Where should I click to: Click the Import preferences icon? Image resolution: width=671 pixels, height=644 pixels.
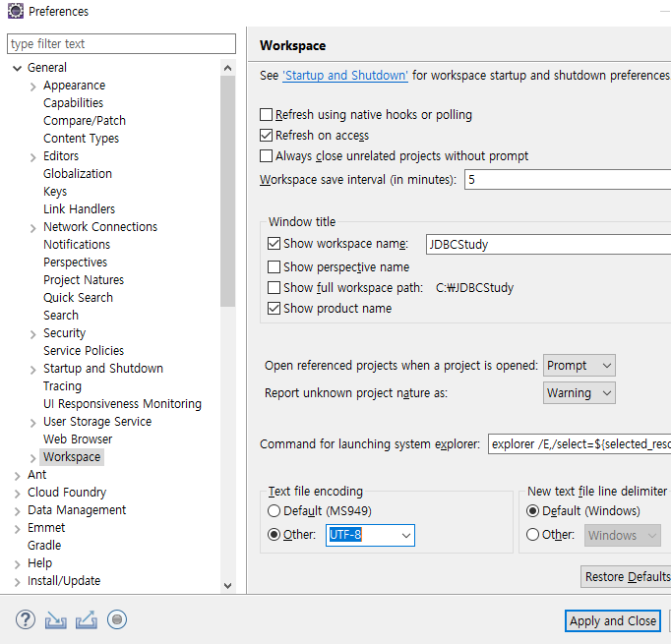[x=56, y=619]
